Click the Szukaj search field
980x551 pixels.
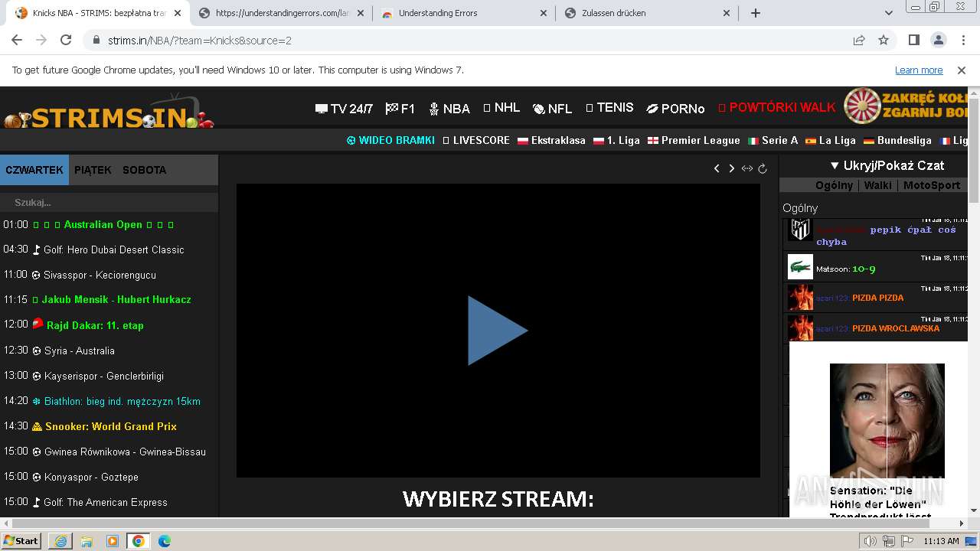click(109, 203)
